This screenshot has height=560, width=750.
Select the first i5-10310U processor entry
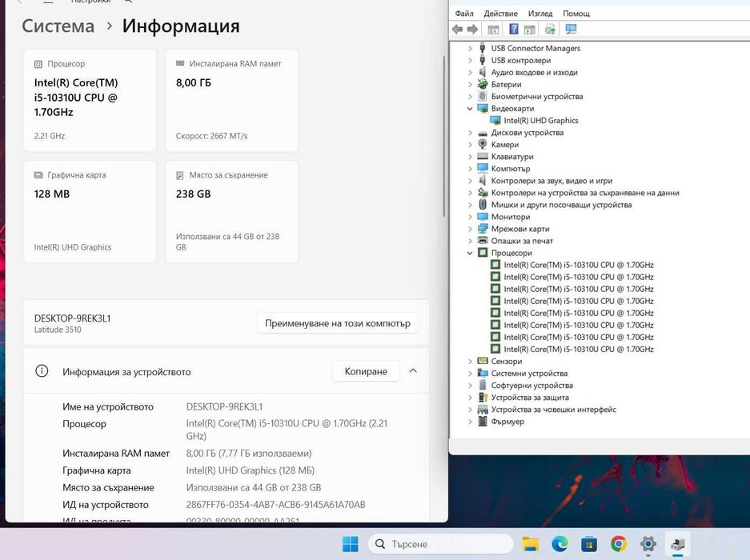tap(578, 265)
